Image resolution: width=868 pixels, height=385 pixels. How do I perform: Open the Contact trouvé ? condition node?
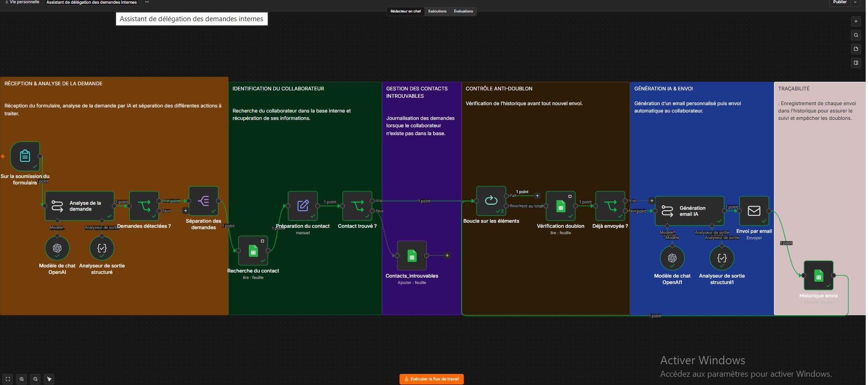357,206
